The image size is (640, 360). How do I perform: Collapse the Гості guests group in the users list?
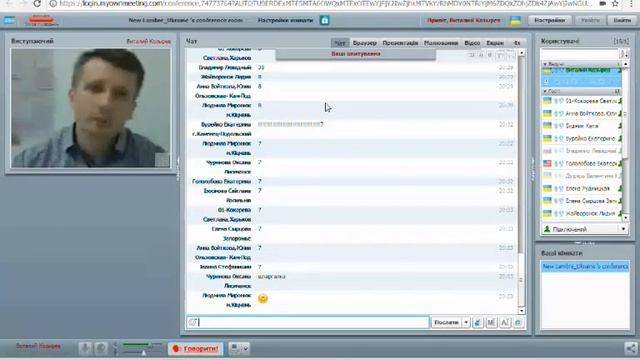(x=545, y=91)
